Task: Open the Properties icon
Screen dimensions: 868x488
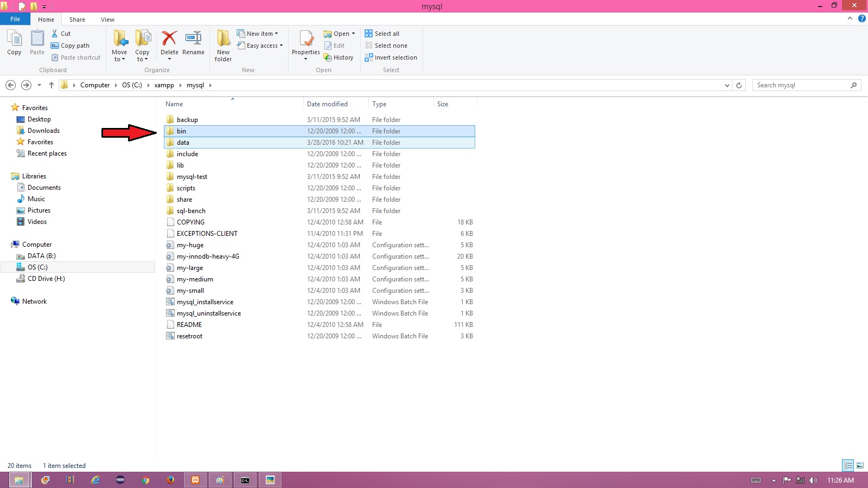Action: point(306,39)
